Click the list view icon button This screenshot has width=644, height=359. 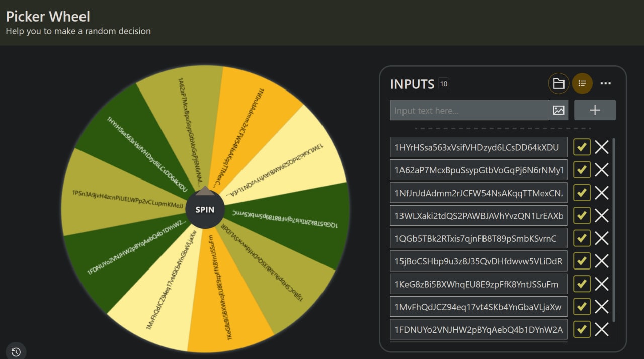coord(582,83)
